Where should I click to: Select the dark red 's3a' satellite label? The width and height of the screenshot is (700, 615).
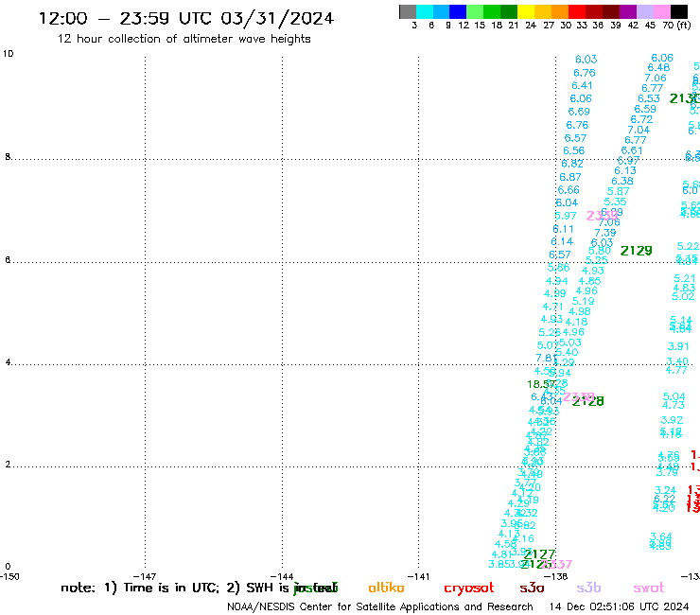(x=532, y=588)
